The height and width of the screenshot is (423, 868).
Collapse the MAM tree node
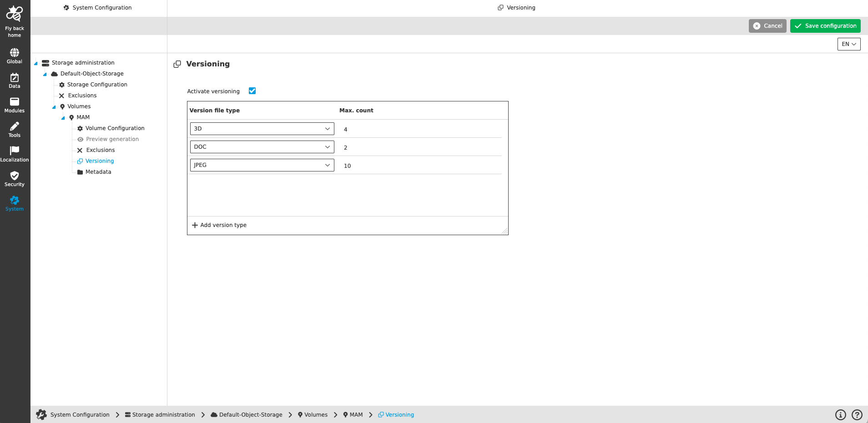(x=63, y=117)
